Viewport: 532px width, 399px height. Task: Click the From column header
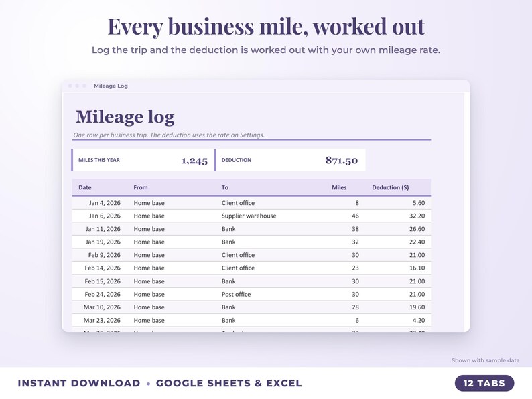[141, 187]
